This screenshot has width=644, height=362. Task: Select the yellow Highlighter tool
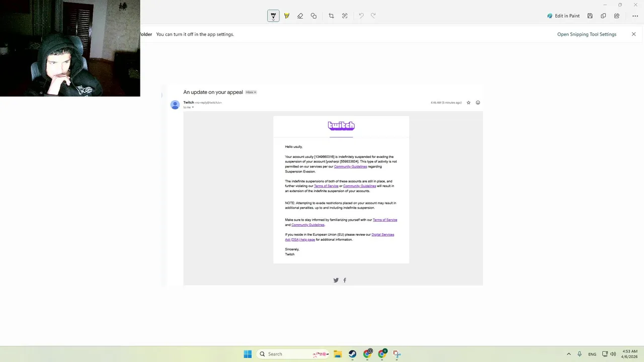click(287, 16)
